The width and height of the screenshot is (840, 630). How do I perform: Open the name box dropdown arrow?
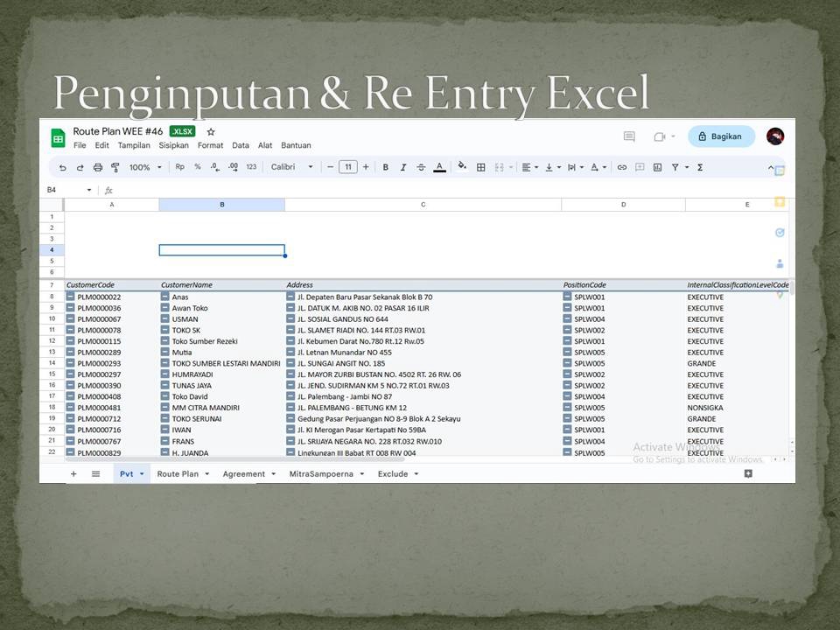coord(89,190)
